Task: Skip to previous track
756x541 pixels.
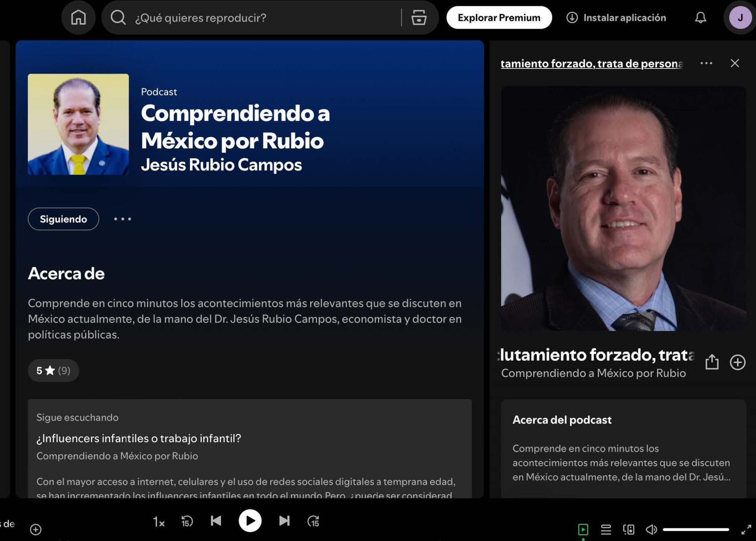Action: pyautogui.click(x=216, y=521)
